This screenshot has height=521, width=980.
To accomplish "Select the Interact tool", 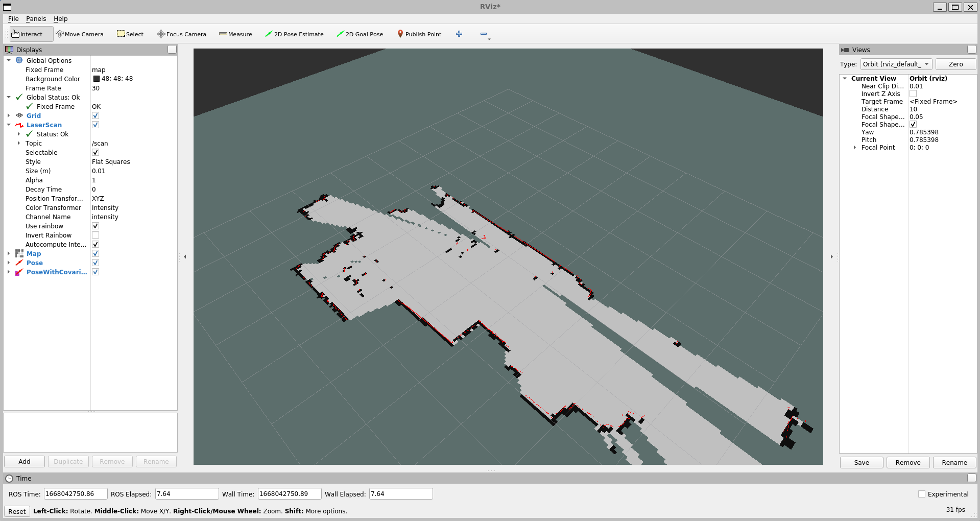I will [31, 34].
